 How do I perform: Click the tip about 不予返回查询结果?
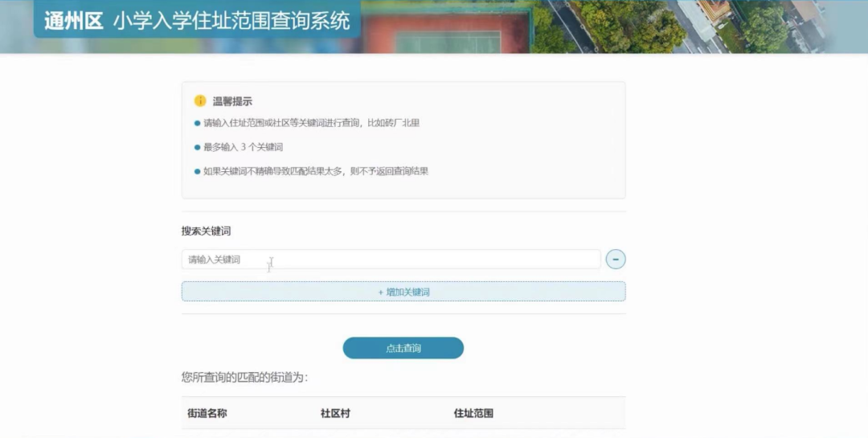[316, 171]
